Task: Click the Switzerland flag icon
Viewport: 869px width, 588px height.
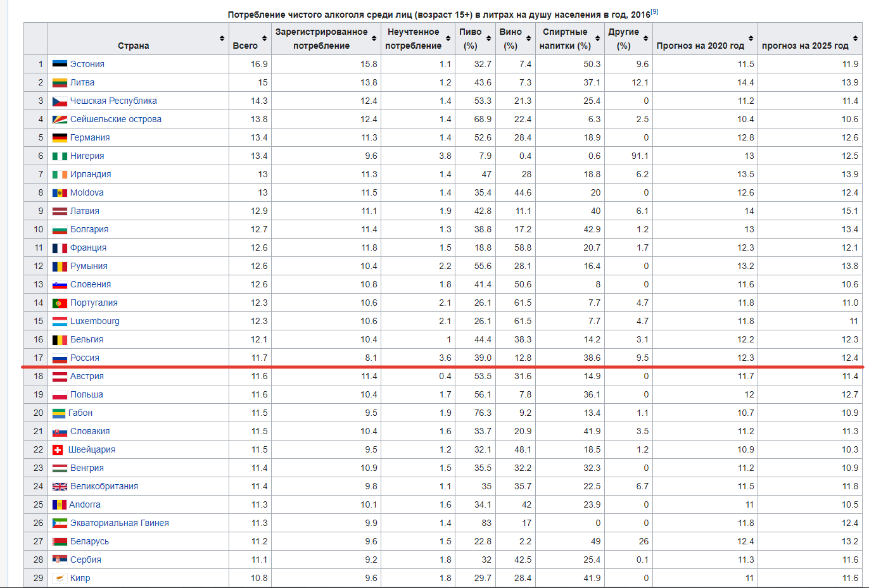Action: coord(58,449)
